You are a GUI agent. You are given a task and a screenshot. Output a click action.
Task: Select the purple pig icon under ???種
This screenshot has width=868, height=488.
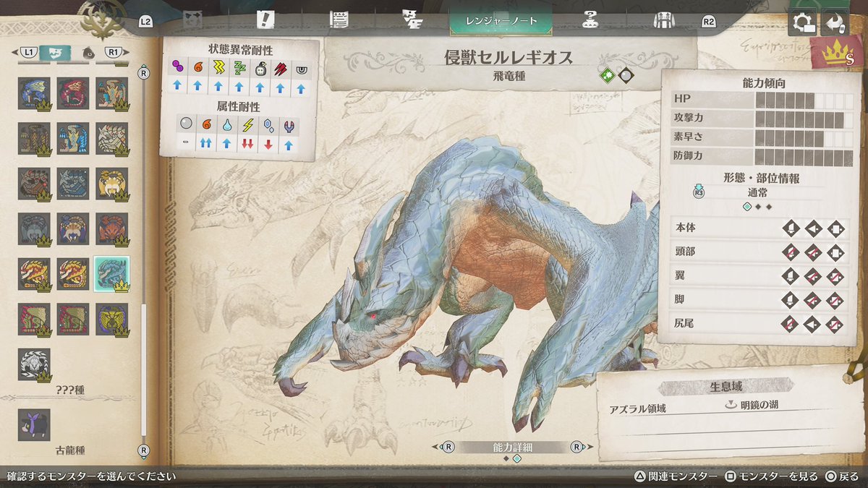(x=34, y=425)
